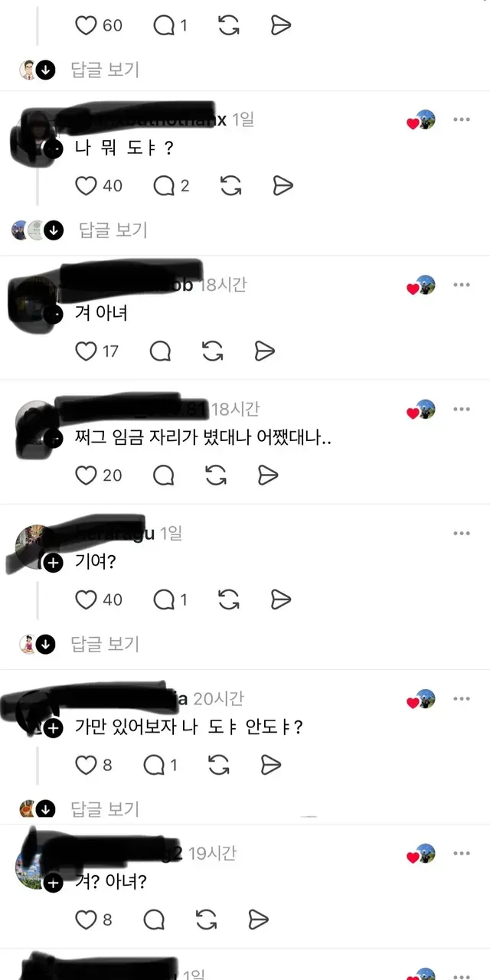Like the comment "기여?"
This screenshot has height=980, width=490.
point(86,599)
